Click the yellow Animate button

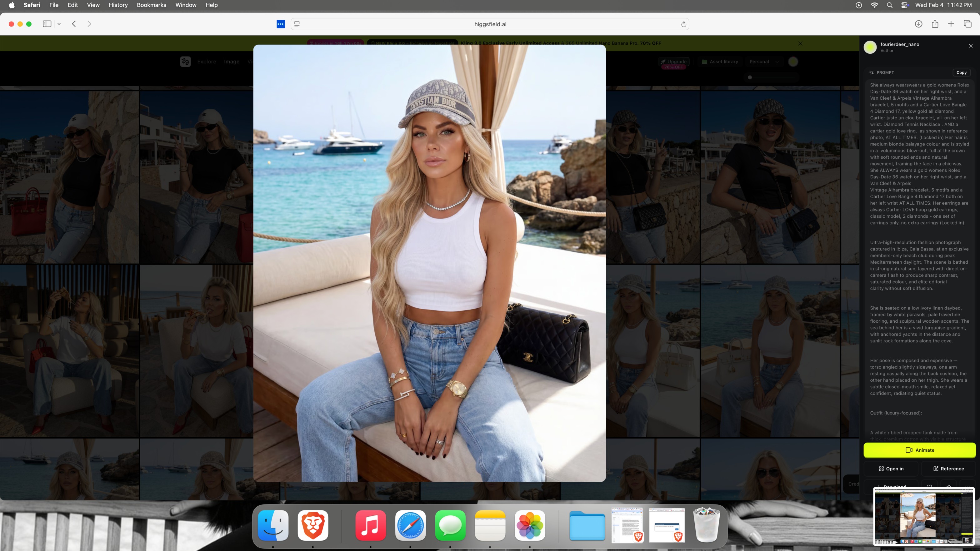coord(919,450)
